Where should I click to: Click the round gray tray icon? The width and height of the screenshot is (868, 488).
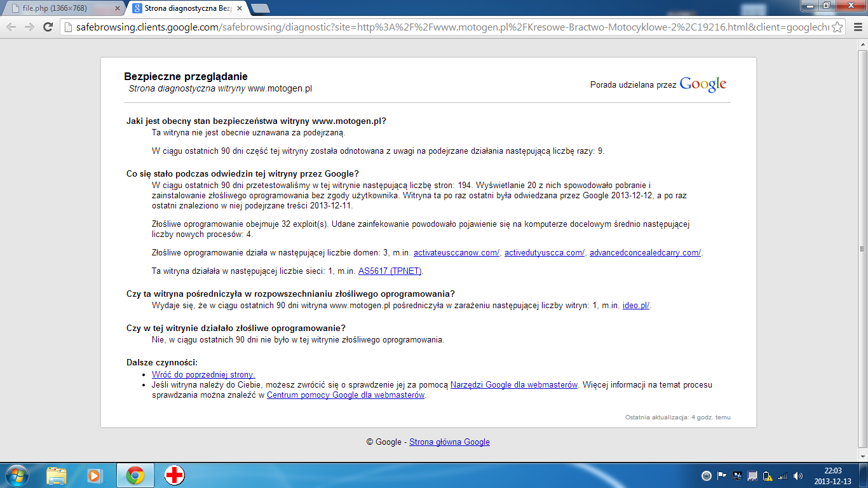[706, 476]
